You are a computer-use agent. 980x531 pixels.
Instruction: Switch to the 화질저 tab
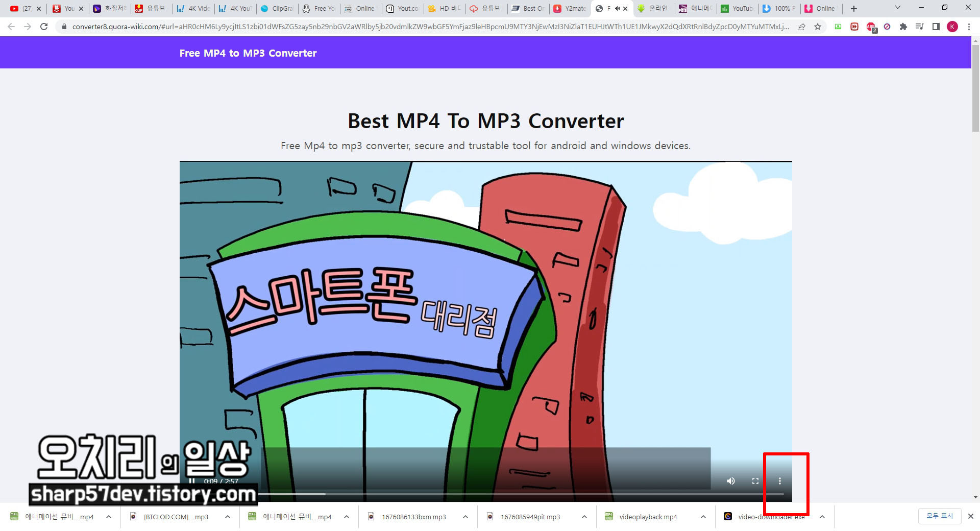pos(110,9)
